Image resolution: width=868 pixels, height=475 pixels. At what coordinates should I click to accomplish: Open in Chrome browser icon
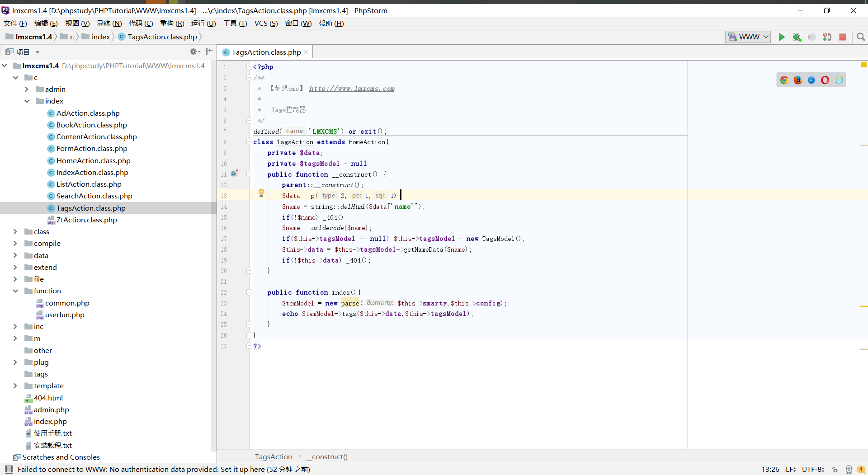tap(784, 80)
